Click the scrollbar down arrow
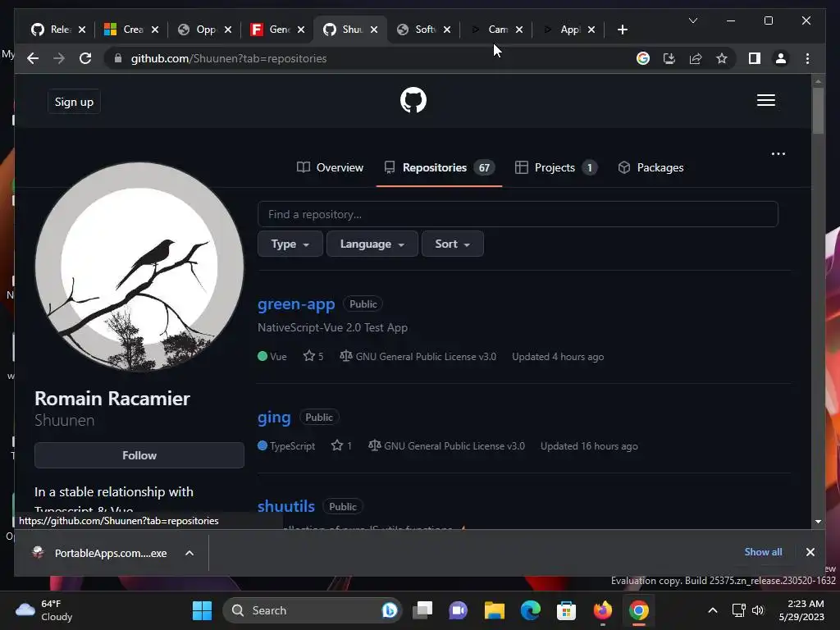 point(818,521)
